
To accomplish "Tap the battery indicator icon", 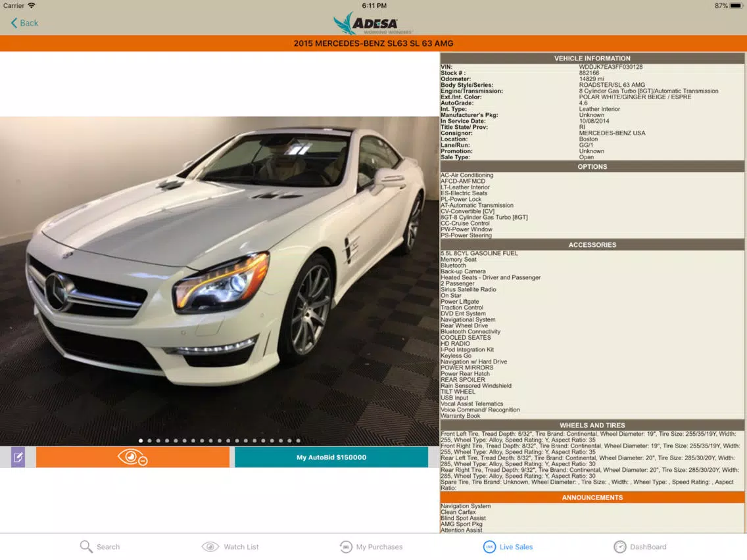I will click(x=736, y=6).
